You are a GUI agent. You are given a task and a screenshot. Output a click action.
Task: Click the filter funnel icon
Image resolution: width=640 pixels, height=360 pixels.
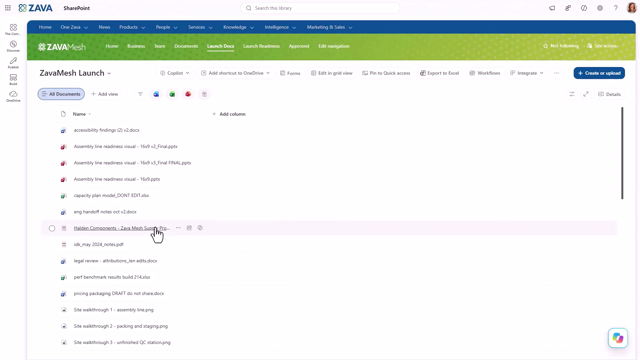(140, 94)
